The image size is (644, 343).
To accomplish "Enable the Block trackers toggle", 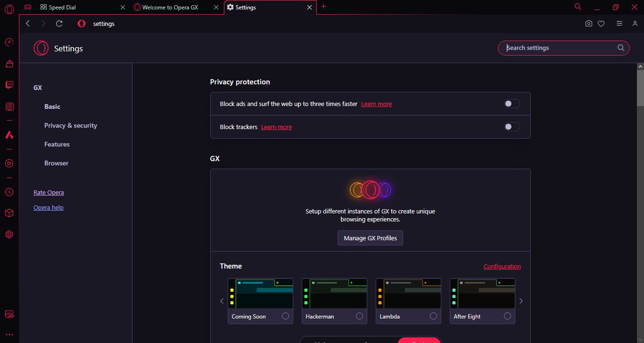I will (512, 127).
